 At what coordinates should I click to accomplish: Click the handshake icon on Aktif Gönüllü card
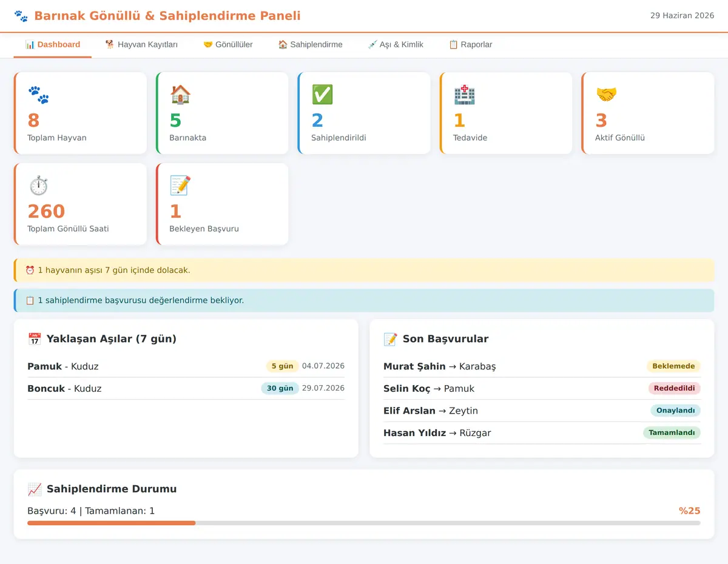(x=606, y=95)
